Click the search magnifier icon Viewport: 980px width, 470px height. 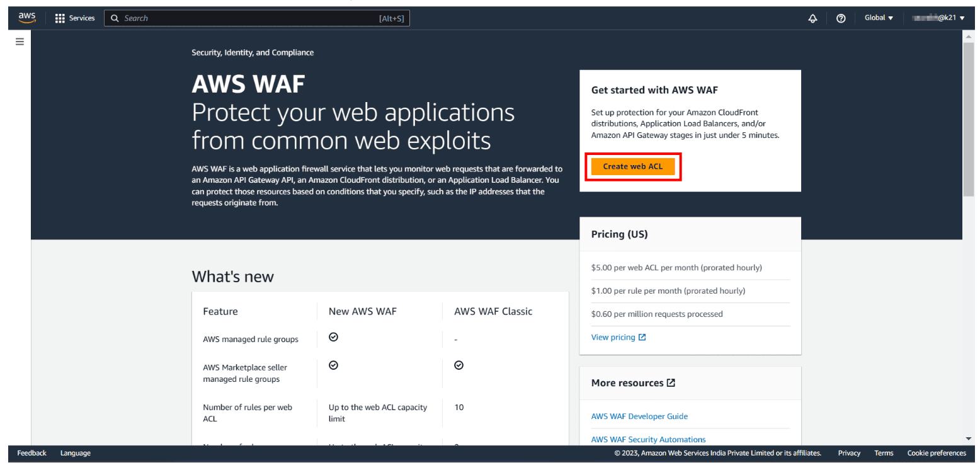(x=115, y=18)
